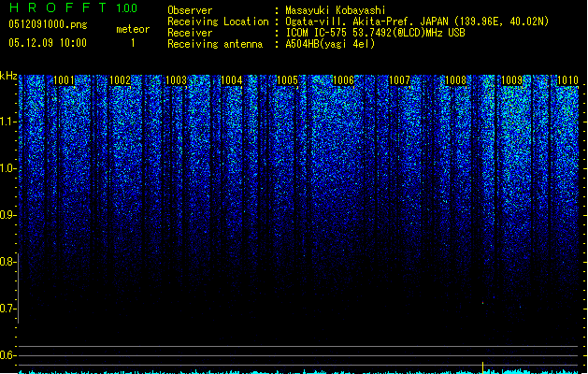
Task: Click the 1001 time marker
Action: coord(65,80)
